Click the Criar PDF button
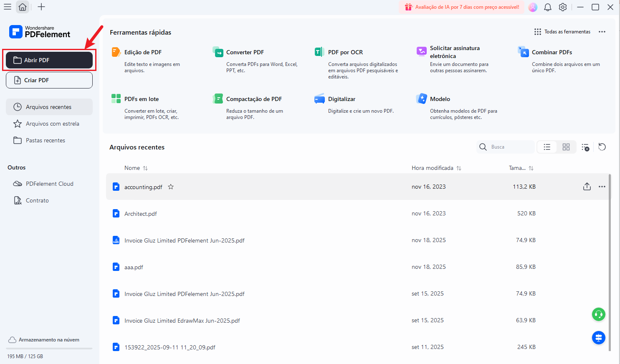This screenshot has height=364, width=620. coord(49,80)
